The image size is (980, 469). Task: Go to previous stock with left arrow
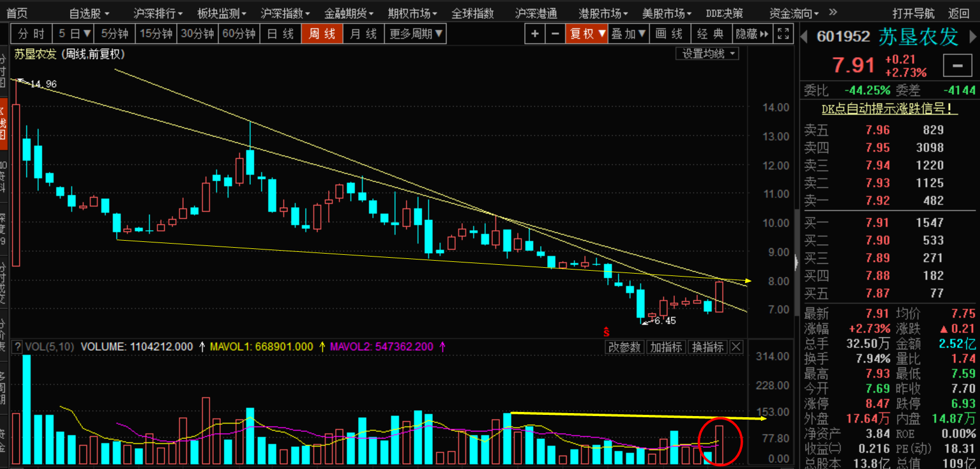click(x=804, y=36)
